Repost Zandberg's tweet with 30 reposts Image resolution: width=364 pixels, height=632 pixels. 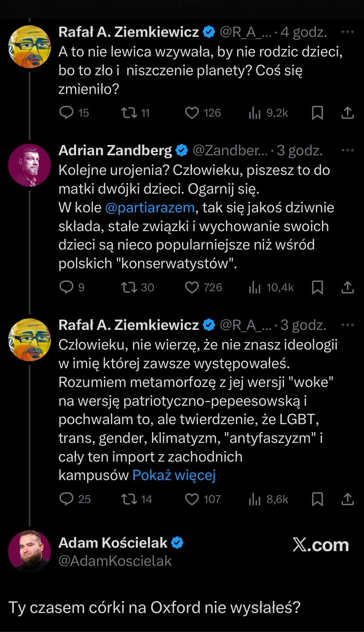[x=129, y=288]
